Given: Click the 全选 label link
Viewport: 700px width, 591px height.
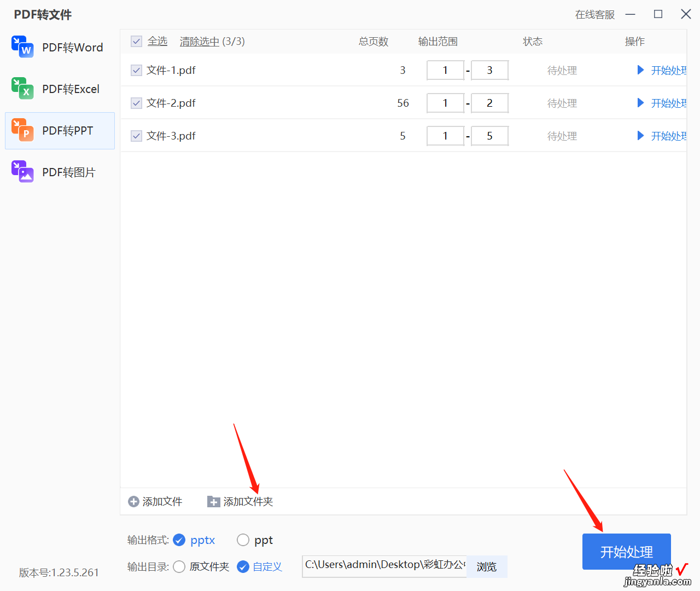Looking at the screenshot, I should [157, 42].
